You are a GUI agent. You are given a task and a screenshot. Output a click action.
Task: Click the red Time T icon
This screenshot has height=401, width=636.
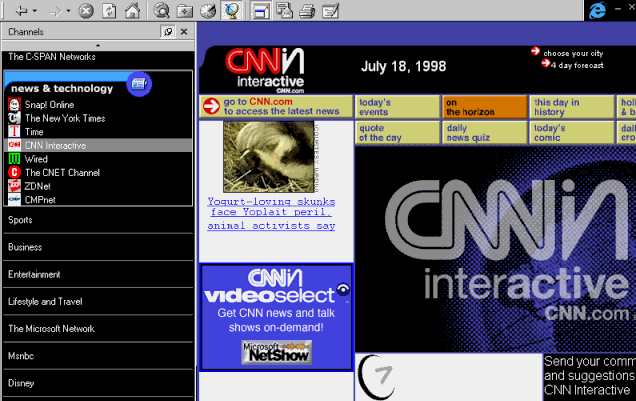[x=14, y=132]
